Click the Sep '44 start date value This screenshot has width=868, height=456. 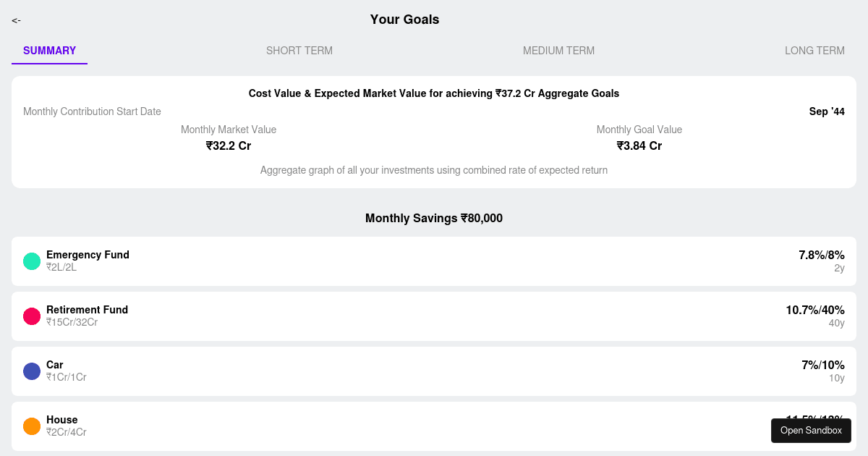pos(827,111)
